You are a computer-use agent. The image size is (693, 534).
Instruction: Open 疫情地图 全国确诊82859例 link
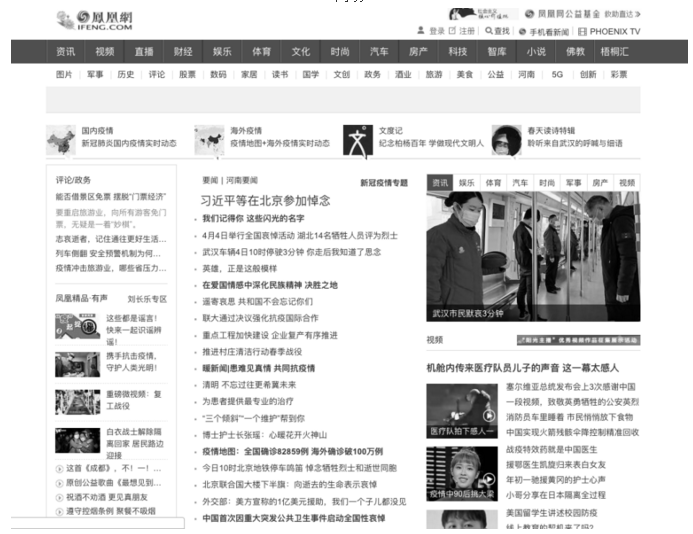293,452
